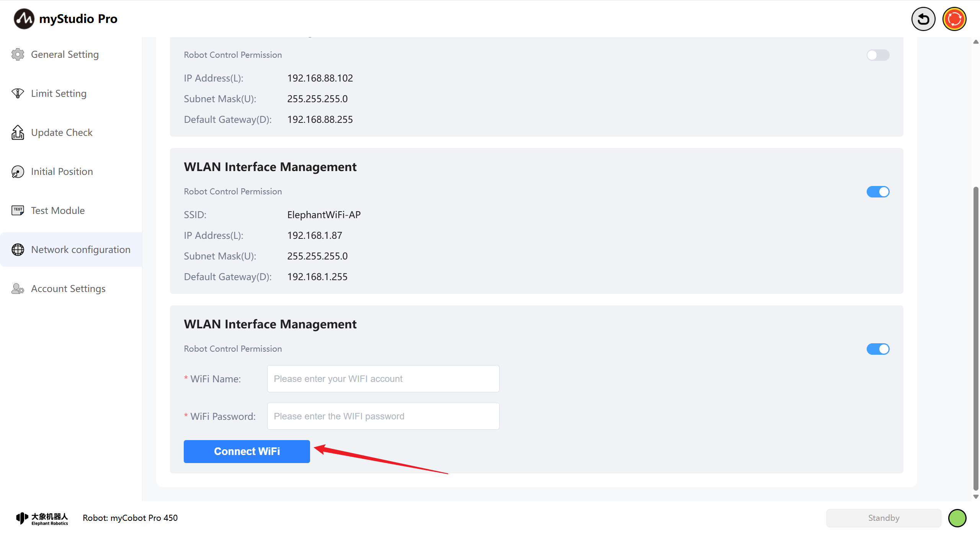The width and height of the screenshot is (980, 535).
Task: Focus the WiFi Password input field
Action: [383, 416]
